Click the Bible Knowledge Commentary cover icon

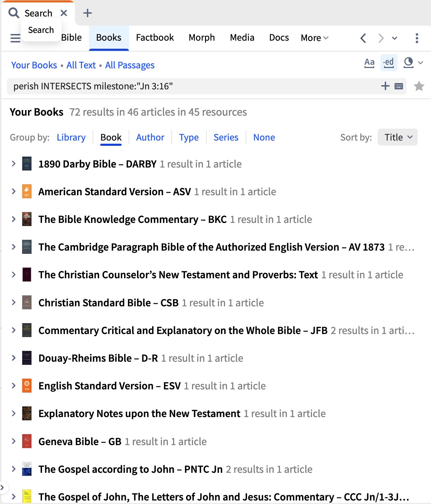tap(27, 219)
